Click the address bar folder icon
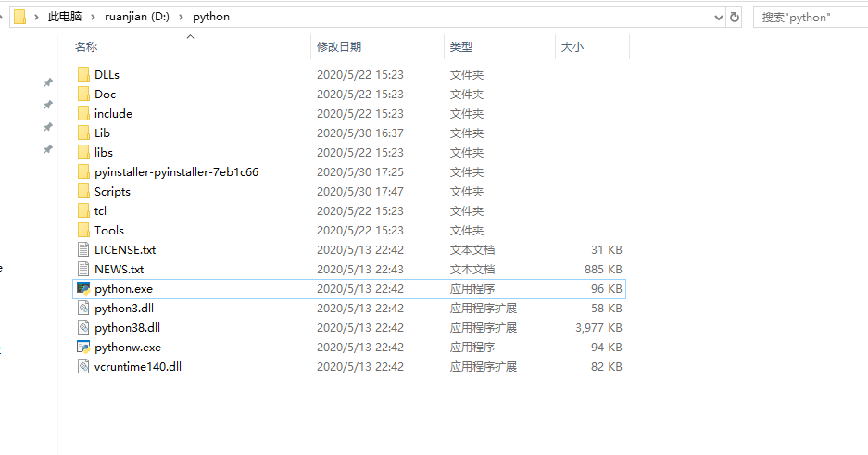This screenshot has width=868, height=455. tap(20, 17)
